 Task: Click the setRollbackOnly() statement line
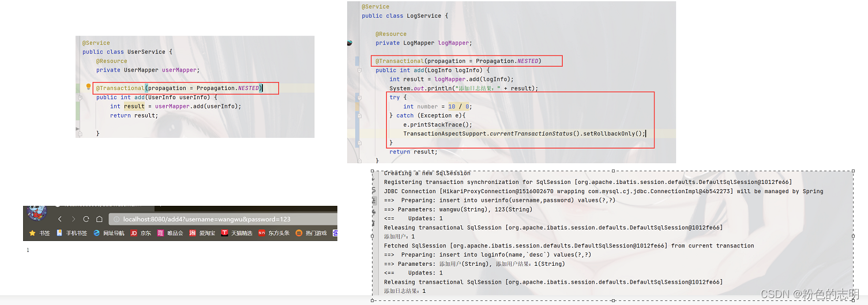(524, 134)
